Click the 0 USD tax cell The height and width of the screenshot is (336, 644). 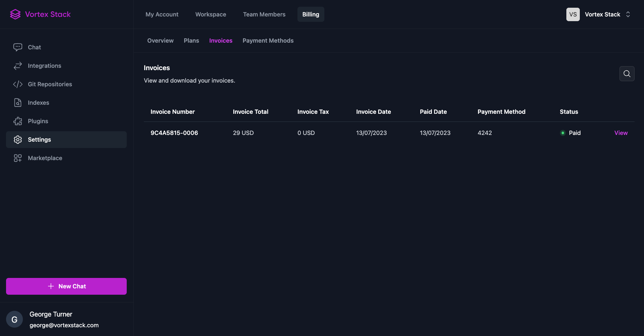click(306, 133)
